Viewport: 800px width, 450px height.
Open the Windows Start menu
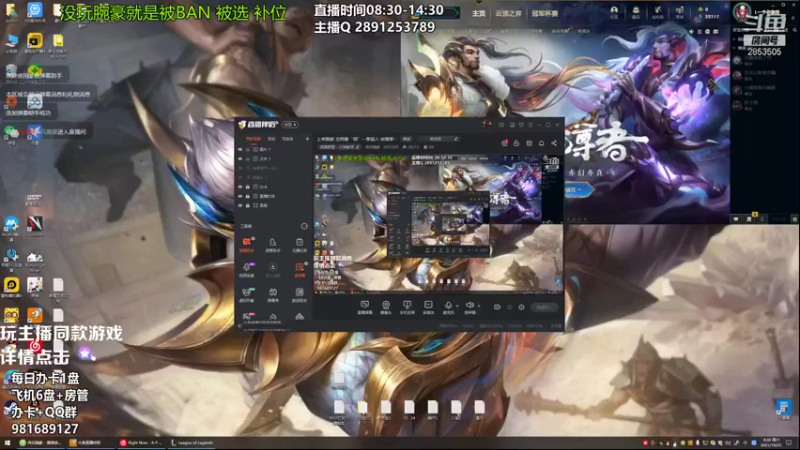(x=7, y=443)
